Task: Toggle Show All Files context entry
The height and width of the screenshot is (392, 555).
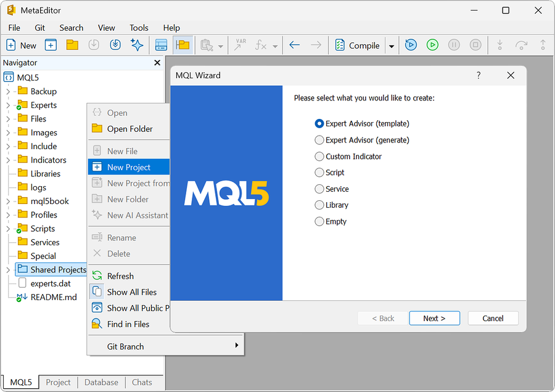Action: coord(129,292)
